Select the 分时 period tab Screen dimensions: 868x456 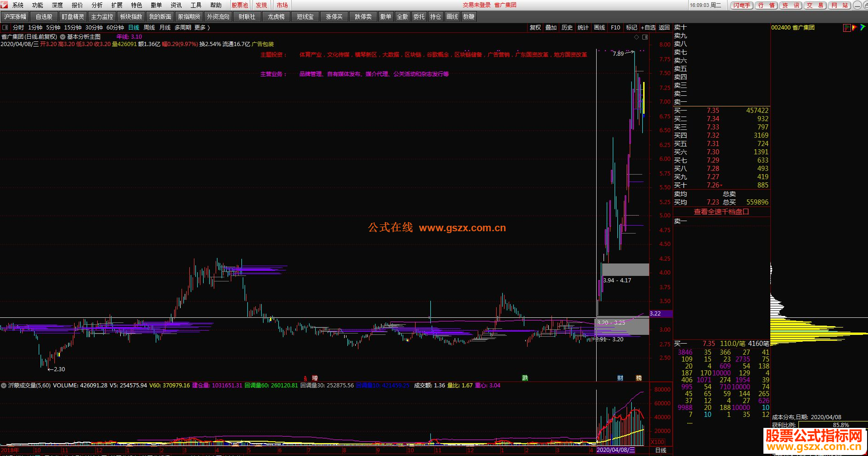(x=18, y=28)
